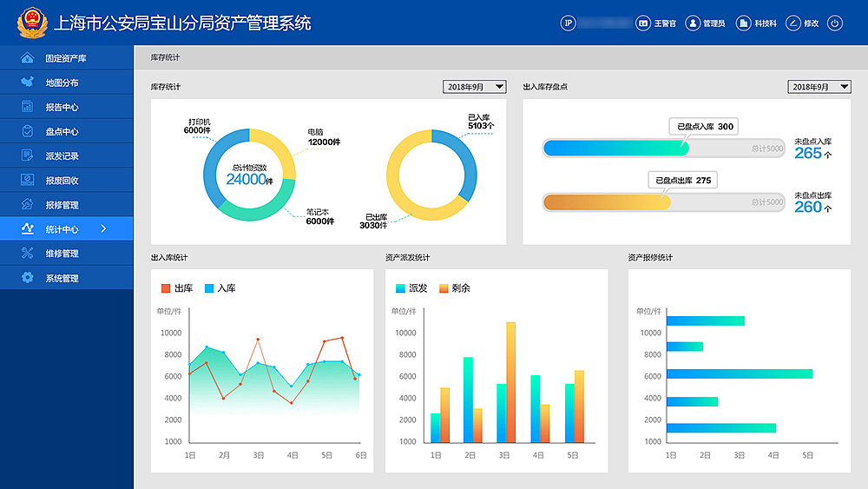Image resolution: width=868 pixels, height=489 pixels.
Task: Click the IP icon in header
Action: 568,23
